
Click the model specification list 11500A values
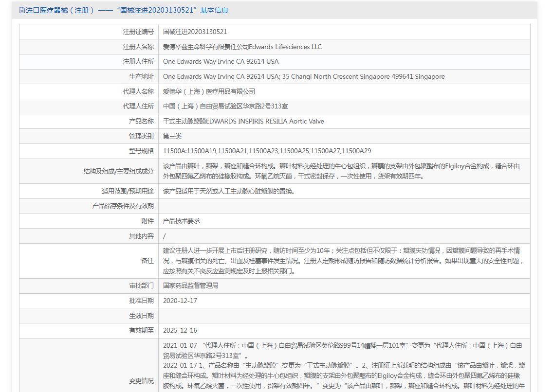pos(267,151)
